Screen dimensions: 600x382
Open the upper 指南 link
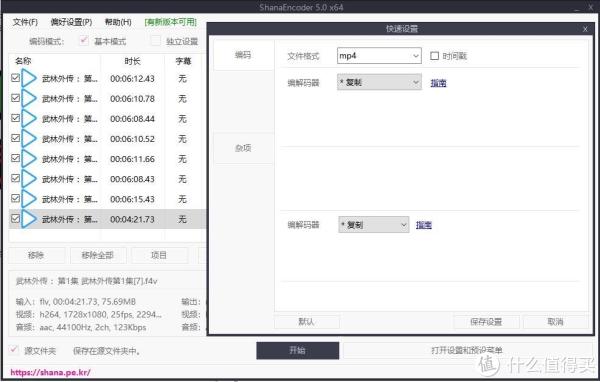pyautogui.click(x=438, y=83)
